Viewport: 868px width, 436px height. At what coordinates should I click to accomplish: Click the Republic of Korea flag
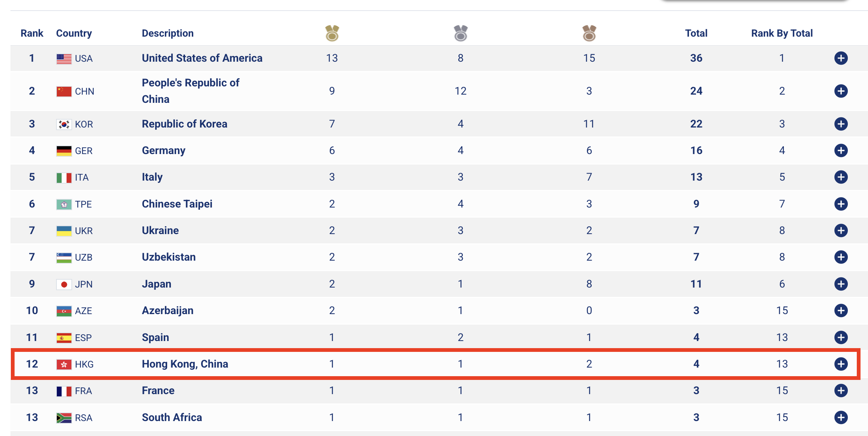[64, 124]
